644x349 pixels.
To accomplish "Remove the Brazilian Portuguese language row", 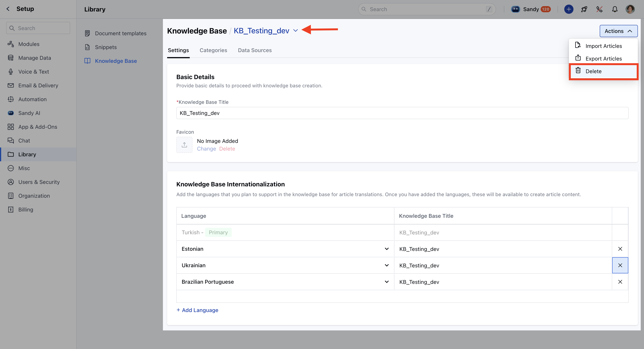I will click(x=620, y=282).
